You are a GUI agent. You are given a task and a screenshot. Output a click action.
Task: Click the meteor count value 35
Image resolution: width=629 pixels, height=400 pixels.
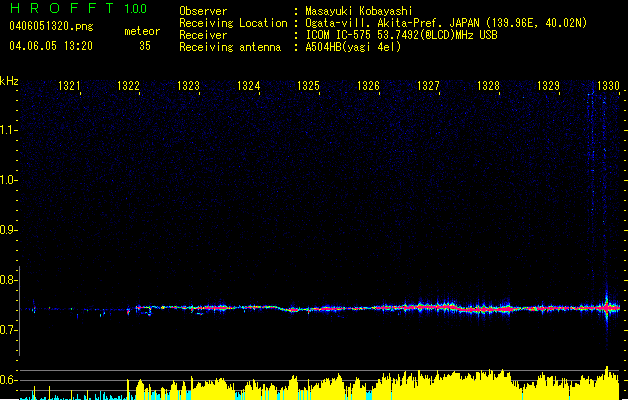tap(145, 46)
